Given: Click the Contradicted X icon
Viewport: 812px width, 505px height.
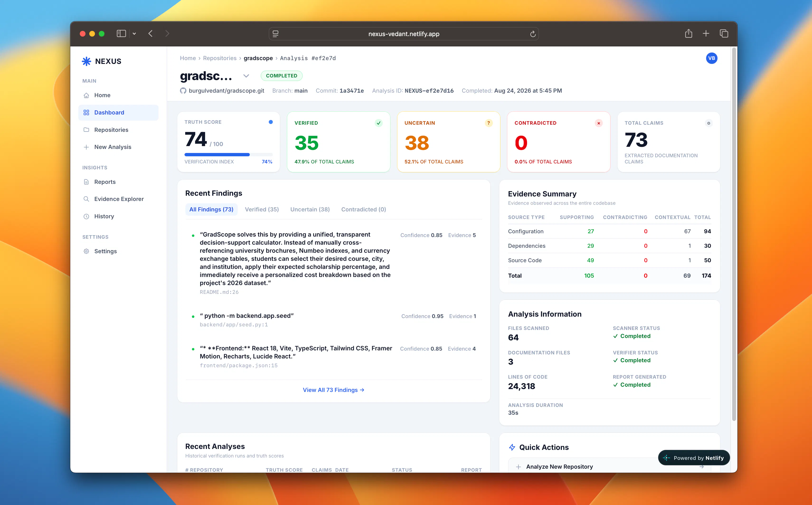Looking at the screenshot, I should click(599, 123).
